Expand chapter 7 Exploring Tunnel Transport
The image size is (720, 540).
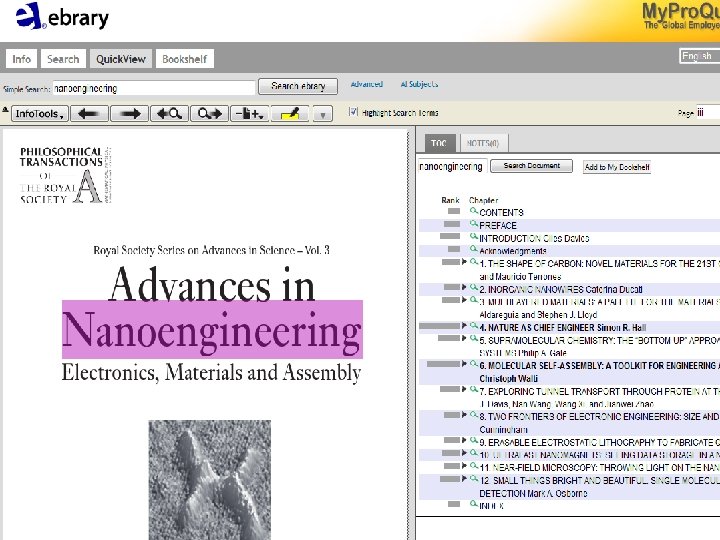pos(464,389)
